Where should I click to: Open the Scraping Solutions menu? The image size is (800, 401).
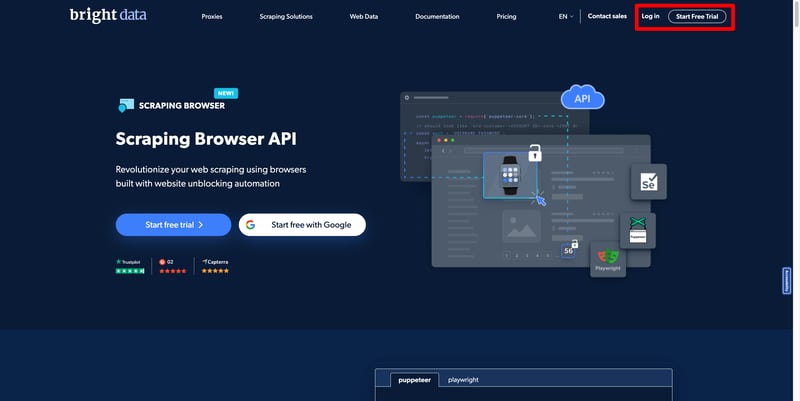286,17
